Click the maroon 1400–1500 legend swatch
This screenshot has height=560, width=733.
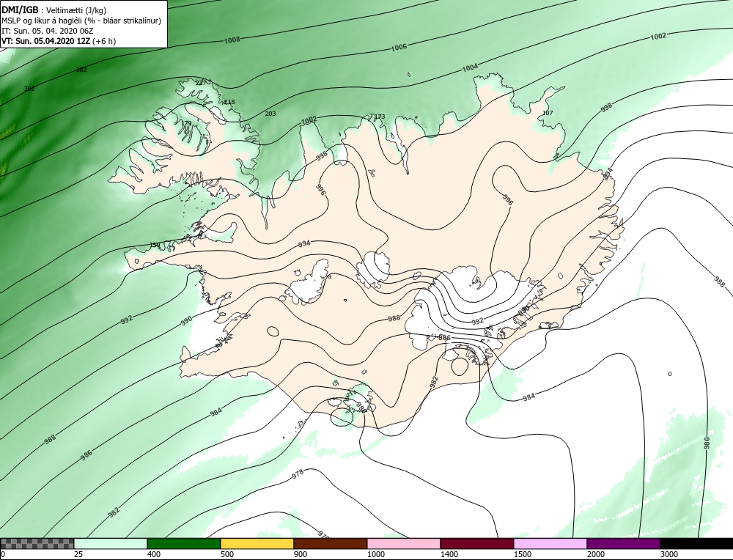477,544
